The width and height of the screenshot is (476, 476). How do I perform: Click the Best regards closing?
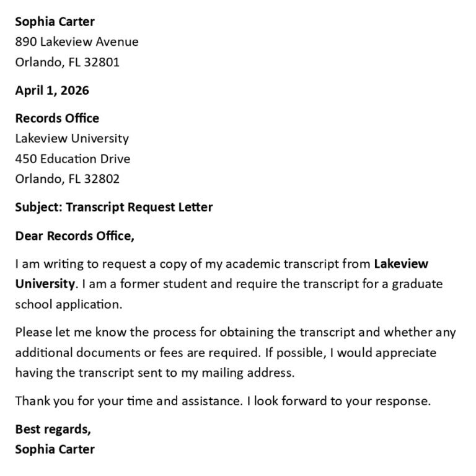click(x=53, y=430)
